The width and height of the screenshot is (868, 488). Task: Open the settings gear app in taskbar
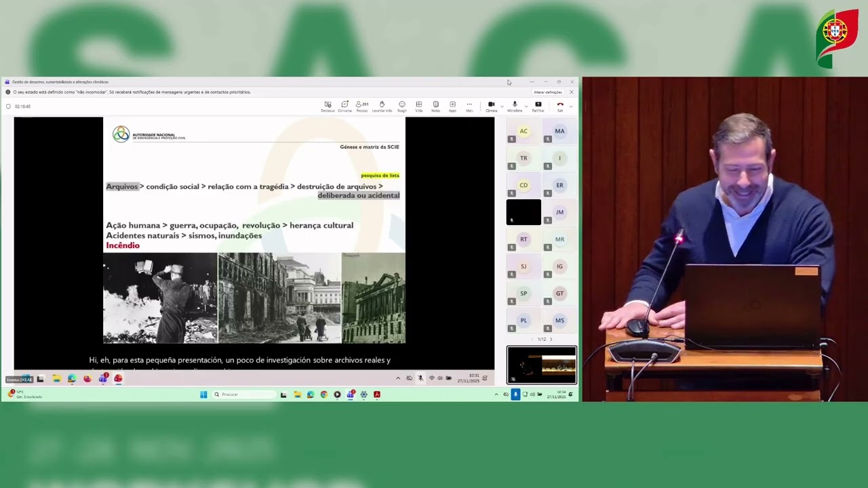[364, 394]
